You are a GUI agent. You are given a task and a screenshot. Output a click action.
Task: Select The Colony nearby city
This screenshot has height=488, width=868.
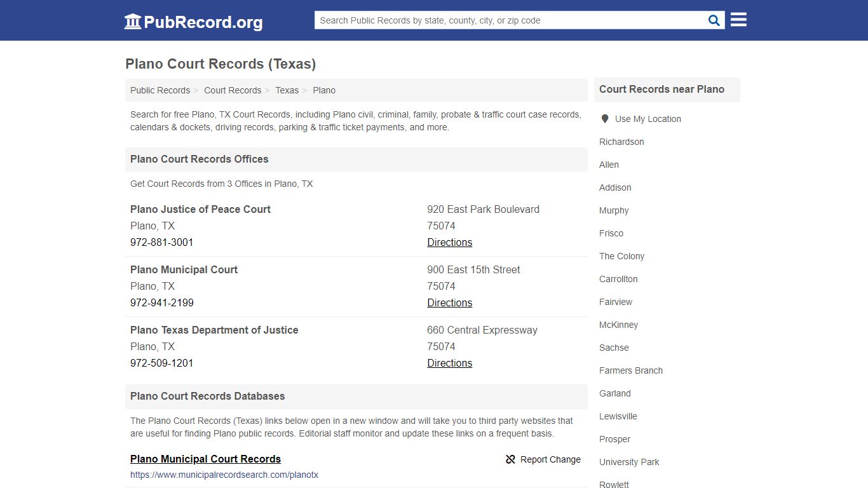pos(621,256)
